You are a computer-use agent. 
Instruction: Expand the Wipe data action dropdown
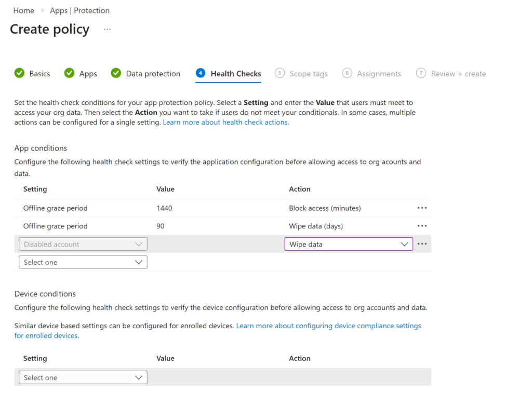point(349,244)
